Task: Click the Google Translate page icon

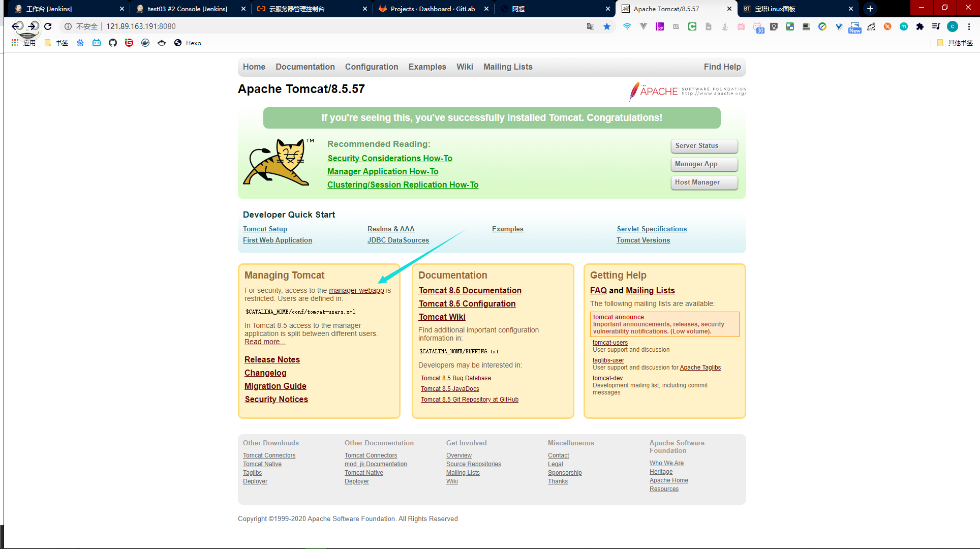Action: pyautogui.click(x=591, y=26)
